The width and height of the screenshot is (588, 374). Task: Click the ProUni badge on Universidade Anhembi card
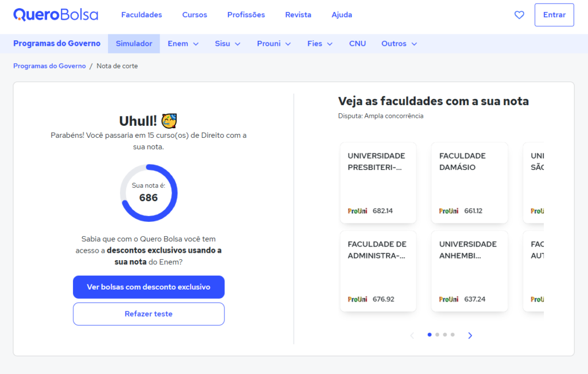(x=448, y=299)
